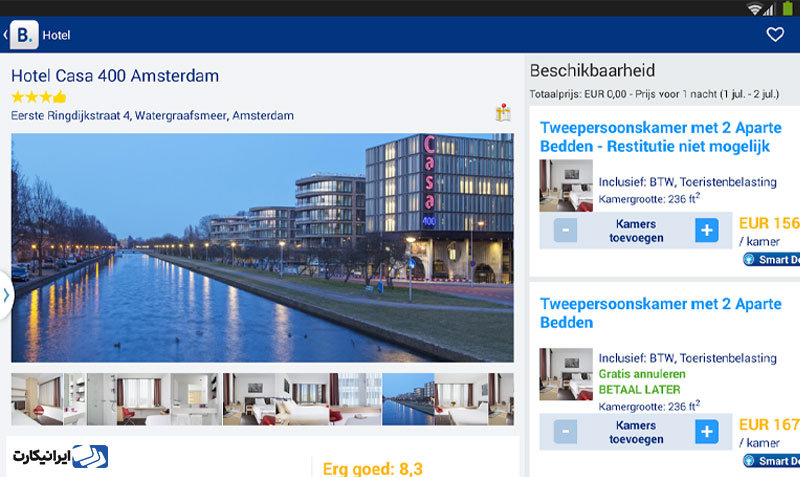Add a room for the EUR 167 offer
800x477 pixels.
[x=707, y=432]
